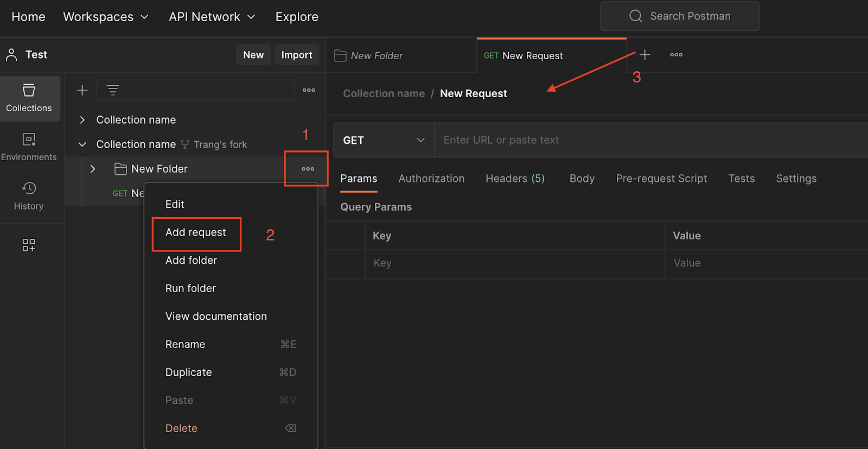Switch to the GET New Request tab

[x=552, y=55]
